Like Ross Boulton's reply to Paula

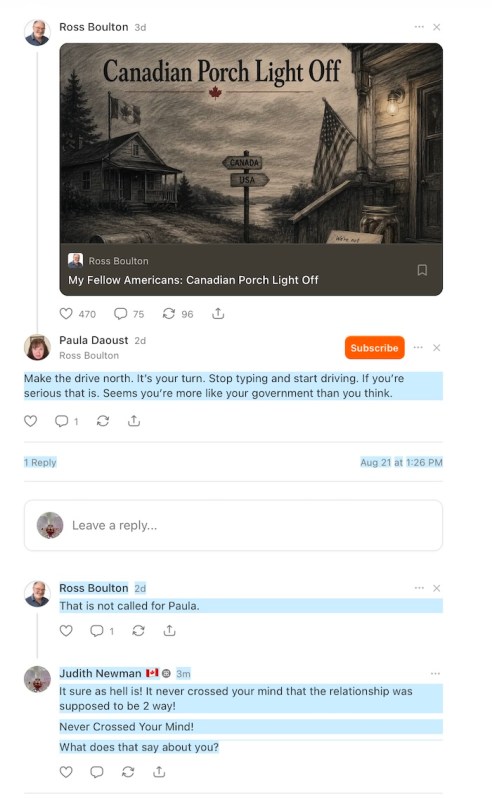click(x=66, y=631)
